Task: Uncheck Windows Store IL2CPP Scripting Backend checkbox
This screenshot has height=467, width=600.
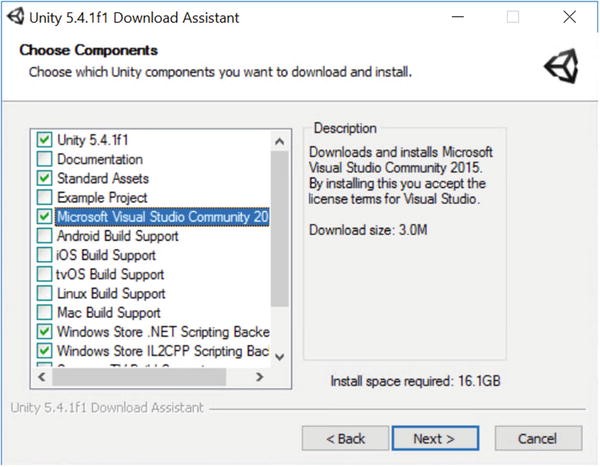Action: pyautogui.click(x=44, y=351)
